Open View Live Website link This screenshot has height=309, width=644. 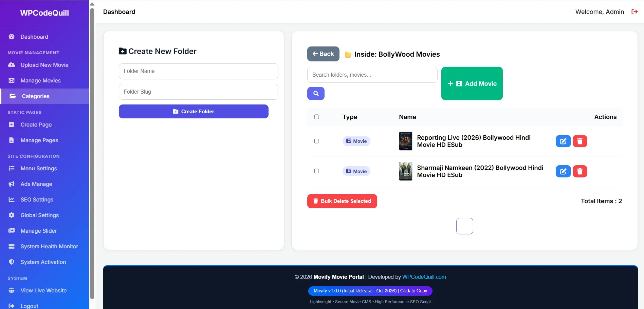pyautogui.click(x=44, y=290)
